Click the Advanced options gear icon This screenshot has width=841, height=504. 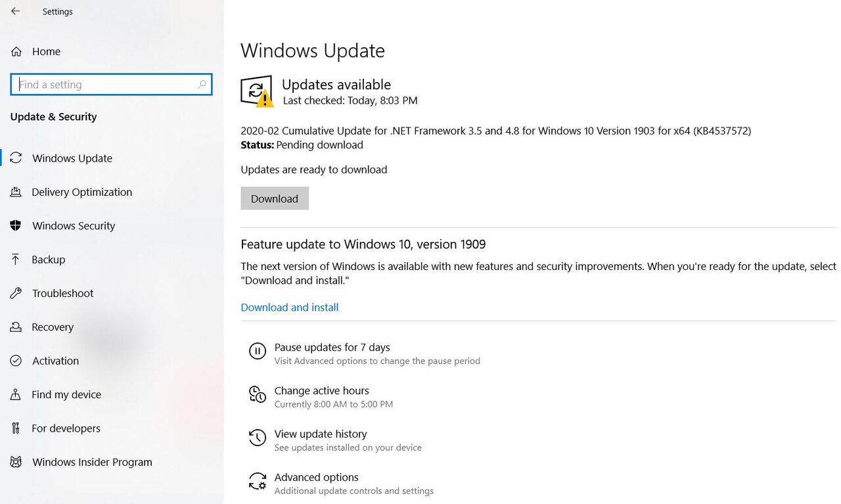coord(257,481)
